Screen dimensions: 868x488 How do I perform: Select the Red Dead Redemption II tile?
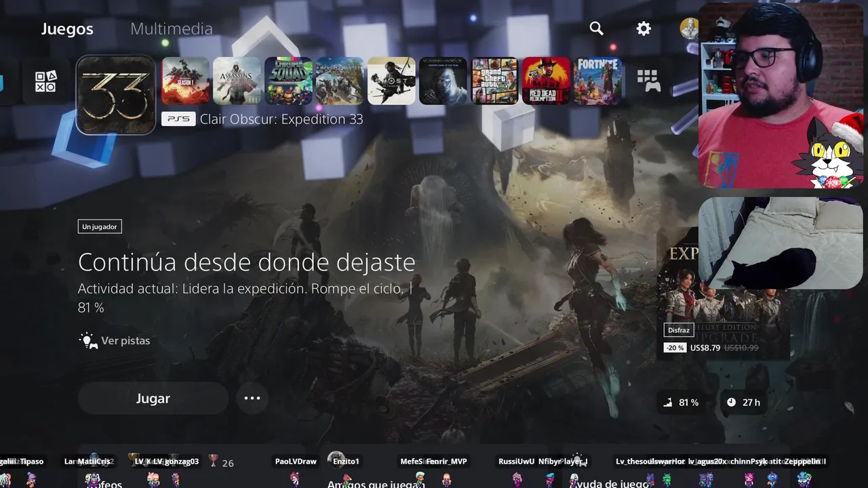[547, 81]
